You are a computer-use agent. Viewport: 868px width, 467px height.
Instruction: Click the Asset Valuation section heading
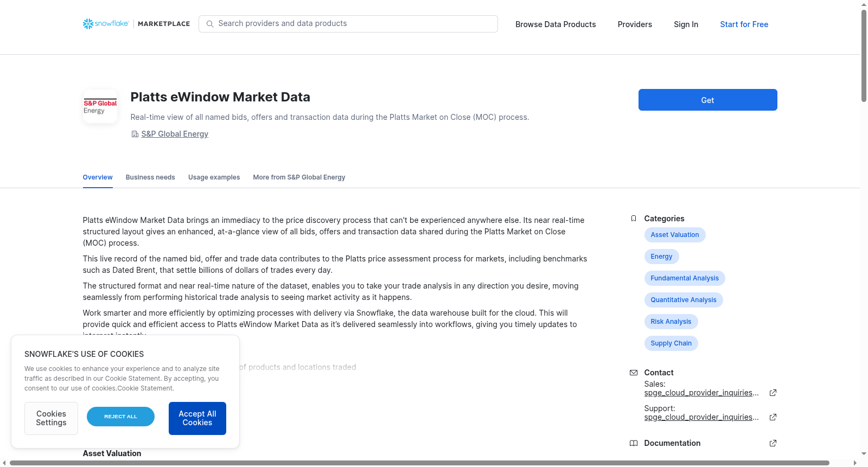click(x=112, y=453)
